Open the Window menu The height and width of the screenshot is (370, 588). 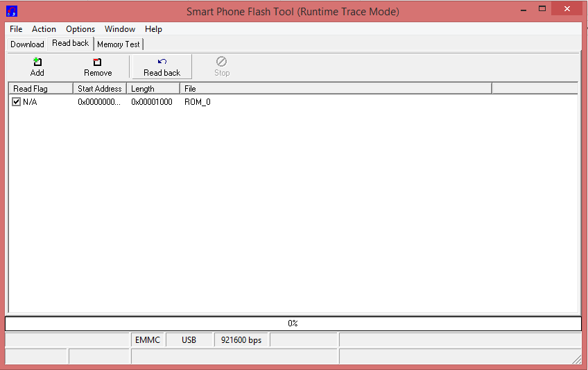(x=120, y=29)
